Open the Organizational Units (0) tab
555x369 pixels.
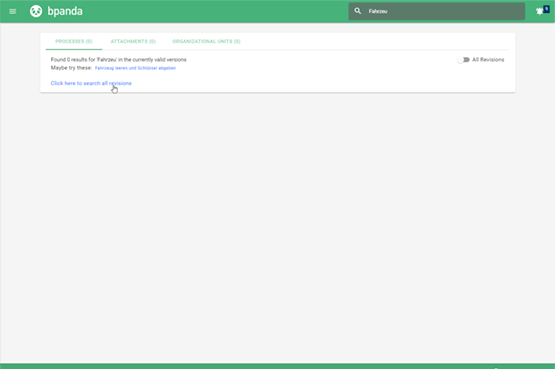point(206,41)
